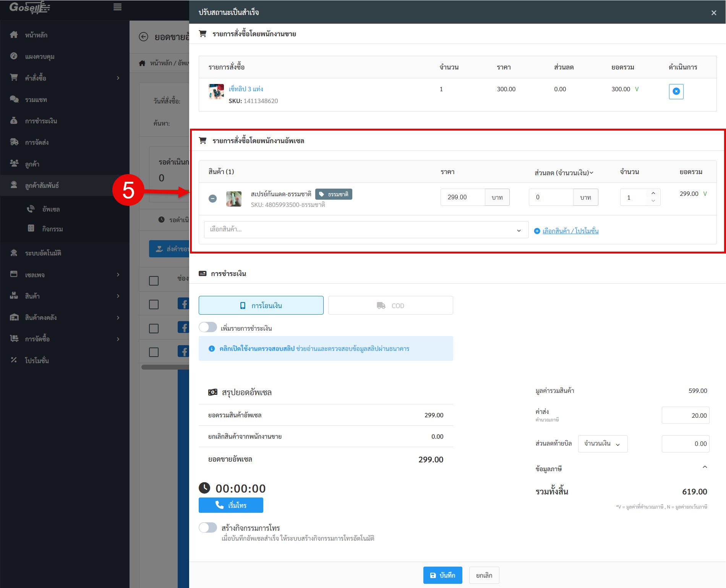Toggle the สร้างกิจกรรมการโทร switch

point(208,527)
